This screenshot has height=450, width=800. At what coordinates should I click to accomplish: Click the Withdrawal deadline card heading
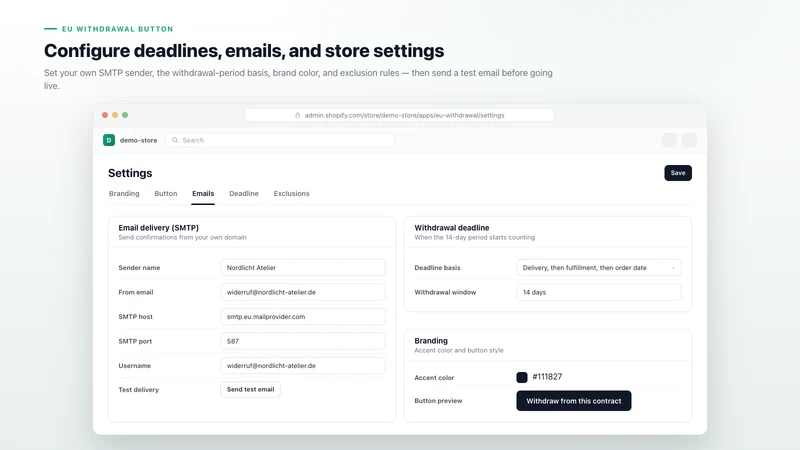tap(452, 228)
